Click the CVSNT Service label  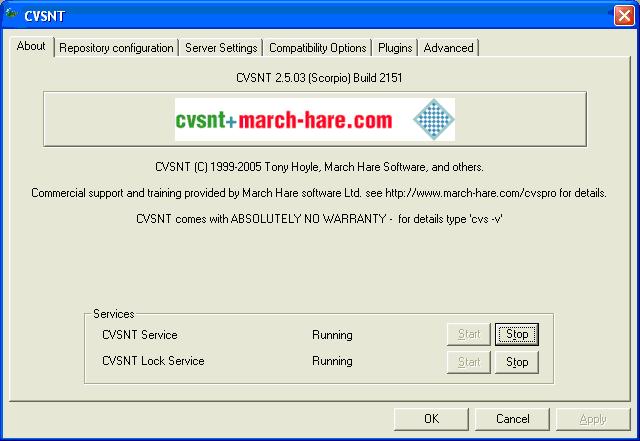coord(140,335)
